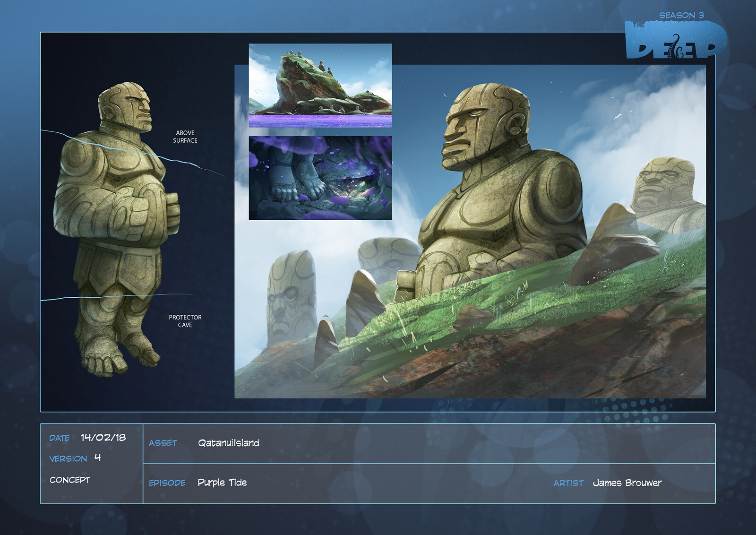Click the full-body stone statue figure
The width and height of the screenshot is (756, 535).
[x=116, y=229]
